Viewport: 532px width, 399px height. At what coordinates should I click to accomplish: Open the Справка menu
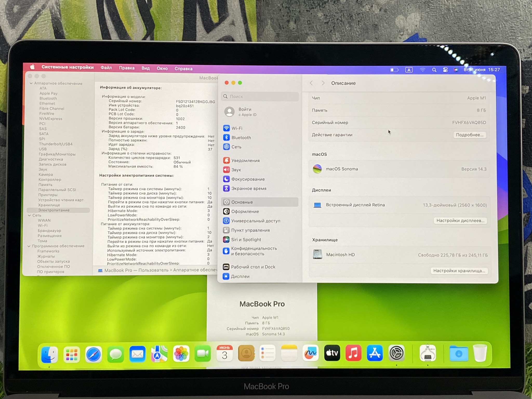pyautogui.click(x=183, y=69)
